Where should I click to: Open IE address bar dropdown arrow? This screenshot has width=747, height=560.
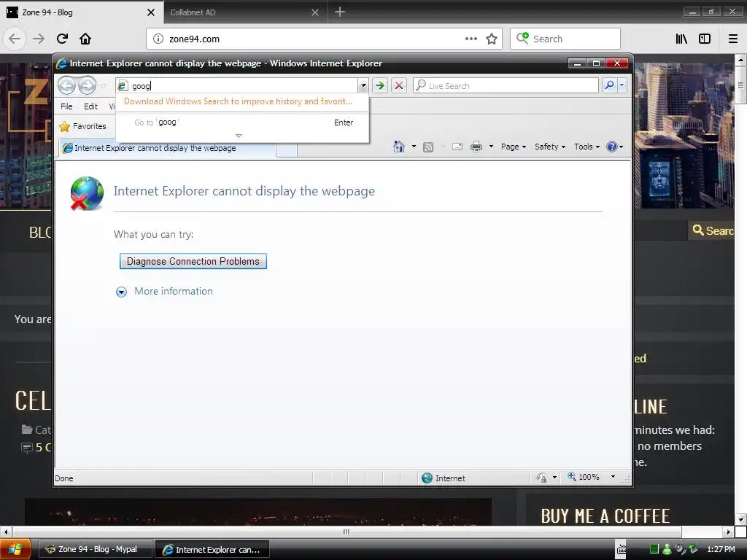(x=363, y=86)
